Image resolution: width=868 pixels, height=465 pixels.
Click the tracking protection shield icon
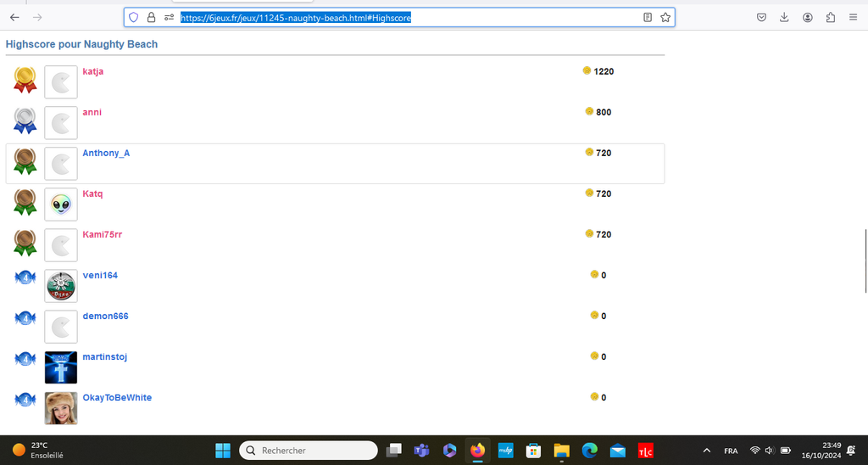[x=134, y=17]
